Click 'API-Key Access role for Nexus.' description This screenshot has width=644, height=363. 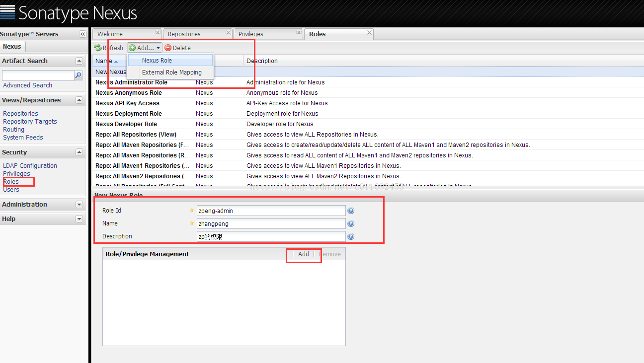tap(288, 103)
